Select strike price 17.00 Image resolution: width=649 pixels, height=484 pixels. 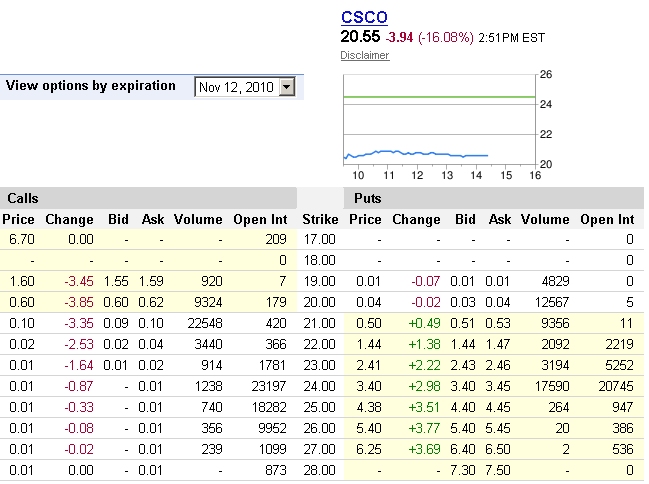[320, 239]
